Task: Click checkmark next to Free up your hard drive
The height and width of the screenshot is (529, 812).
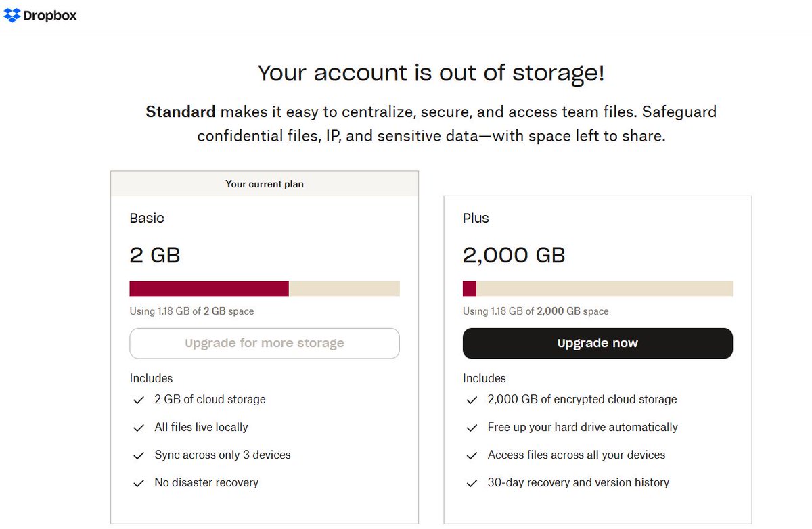Action: [x=472, y=428]
